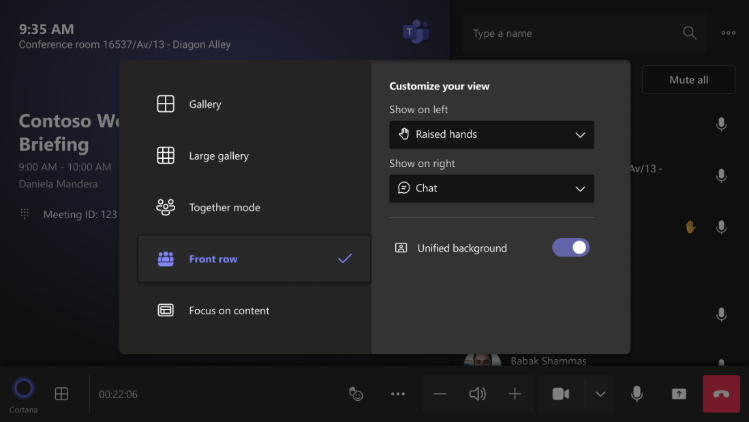Image resolution: width=749 pixels, height=422 pixels.
Task: Switch to Together mode
Action: [254, 207]
